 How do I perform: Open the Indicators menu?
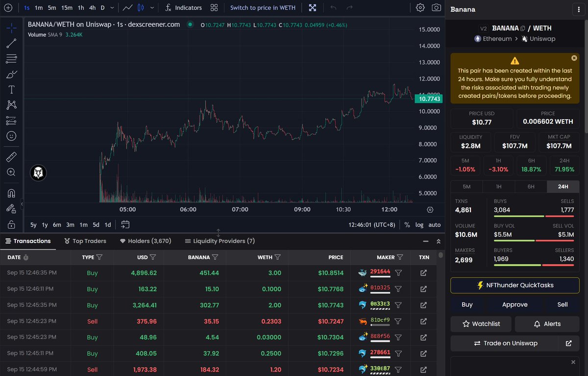coord(183,8)
